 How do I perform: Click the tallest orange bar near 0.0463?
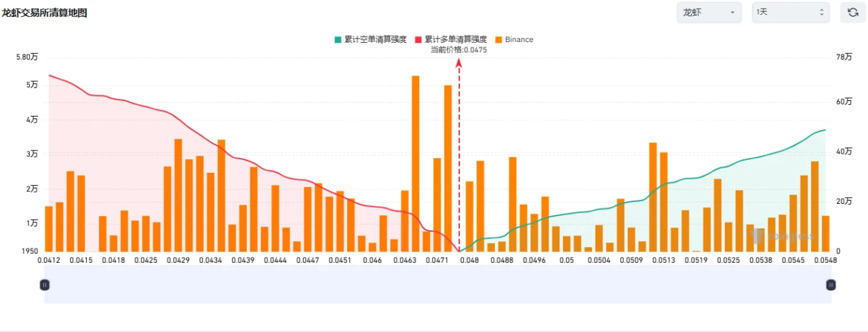click(x=416, y=163)
